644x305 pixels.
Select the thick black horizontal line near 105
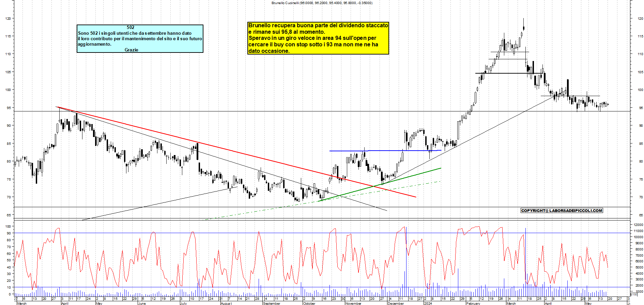pyautogui.click(x=509, y=73)
